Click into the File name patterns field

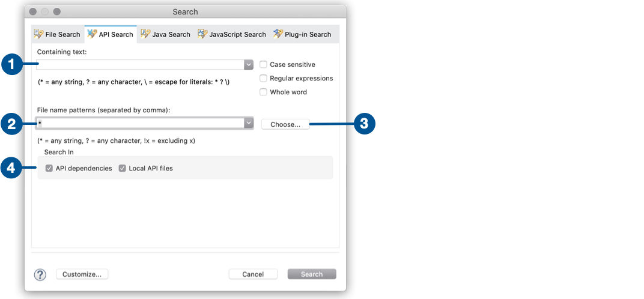click(x=139, y=123)
